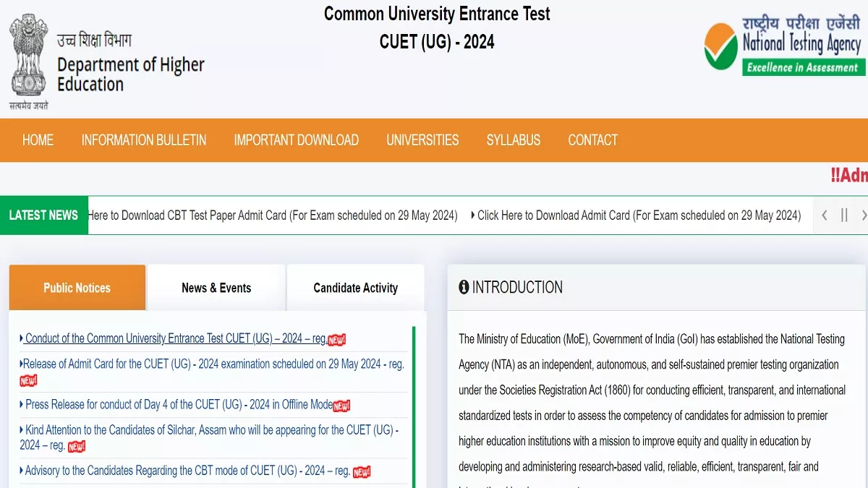Image resolution: width=868 pixels, height=488 pixels.
Task: Expand the IMPORTANT DOWNLOAD menu
Action: click(296, 140)
